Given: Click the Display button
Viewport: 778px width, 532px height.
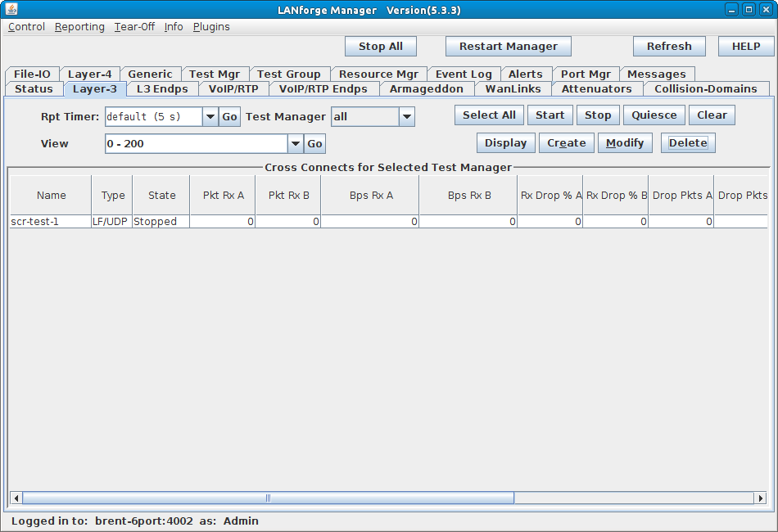Looking at the screenshot, I should [x=505, y=142].
